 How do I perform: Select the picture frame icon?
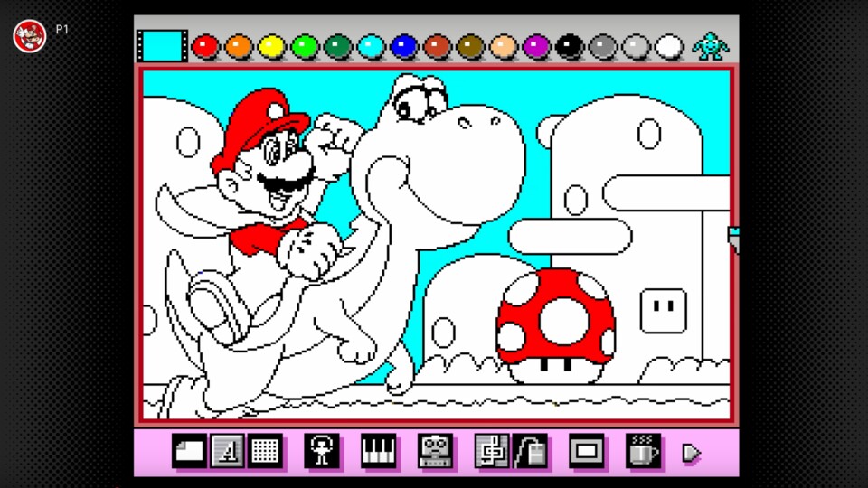587,451
